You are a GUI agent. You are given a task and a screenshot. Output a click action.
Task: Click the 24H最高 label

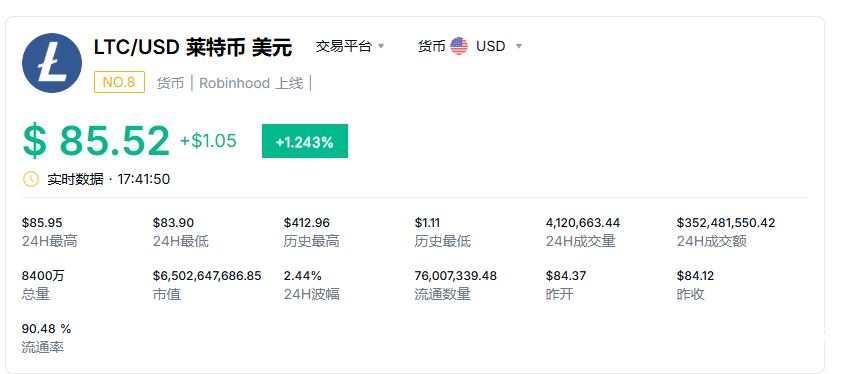click(50, 241)
